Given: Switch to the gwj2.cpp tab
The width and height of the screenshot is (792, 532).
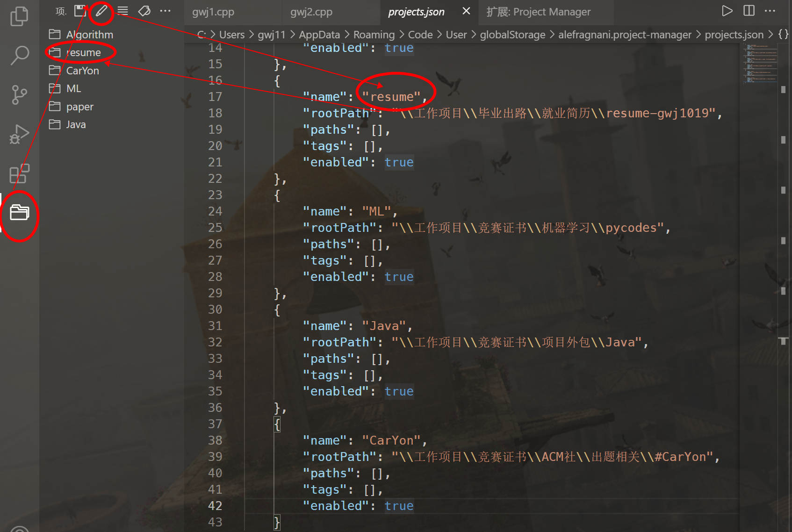Looking at the screenshot, I should pyautogui.click(x=311, y=12).
